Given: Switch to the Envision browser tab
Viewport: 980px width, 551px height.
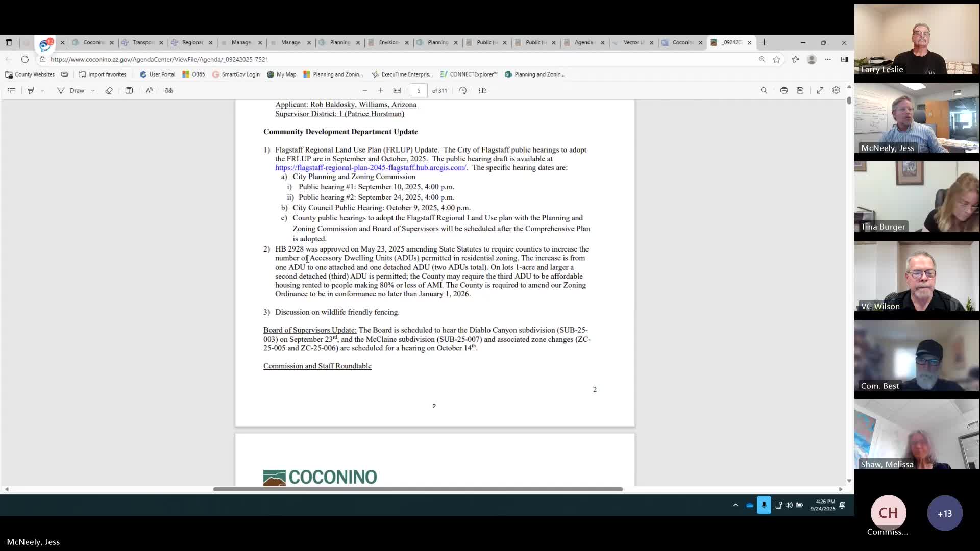Looking at the screenshot, I should [x=388, y=42].
